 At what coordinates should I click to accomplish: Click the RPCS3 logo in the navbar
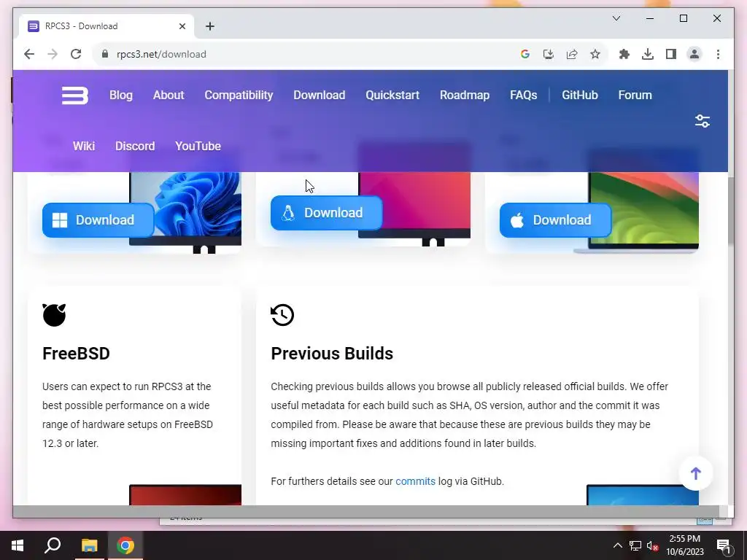(x=75, y=96)
